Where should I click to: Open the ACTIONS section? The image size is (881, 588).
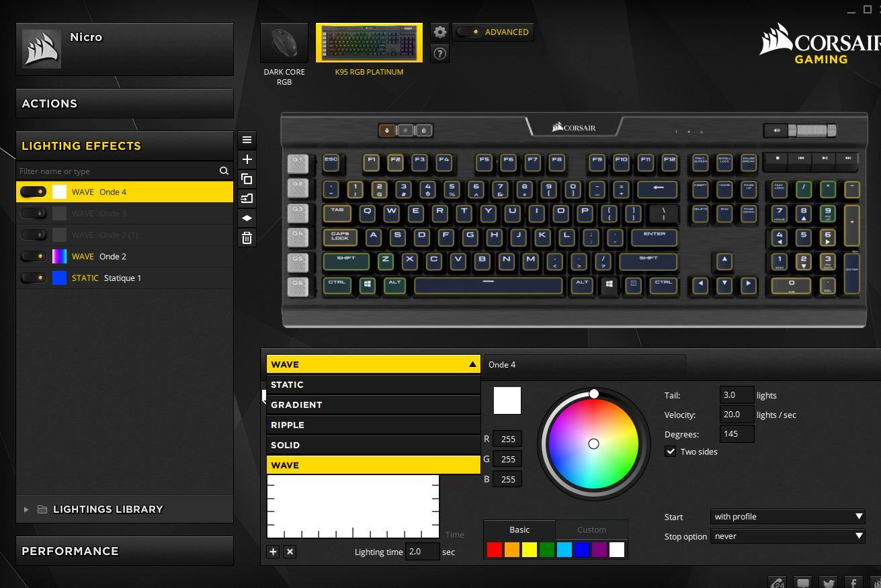(124, 103)
